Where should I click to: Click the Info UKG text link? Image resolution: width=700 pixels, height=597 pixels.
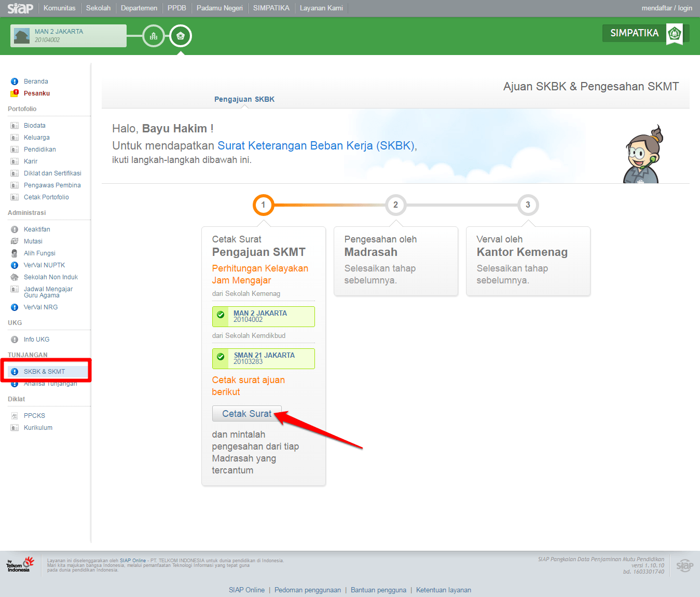coord(36,340)
